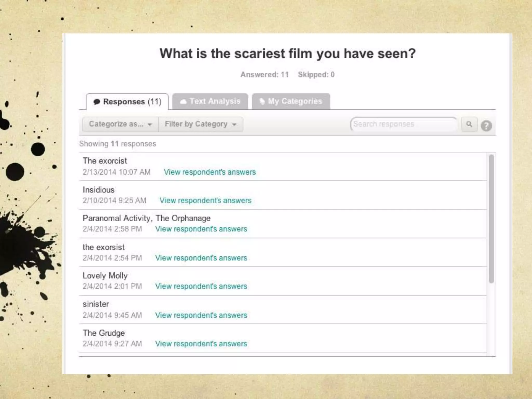Click the tag icon on My Categories tab
532x399 pixels.
(x=262, y=101)
